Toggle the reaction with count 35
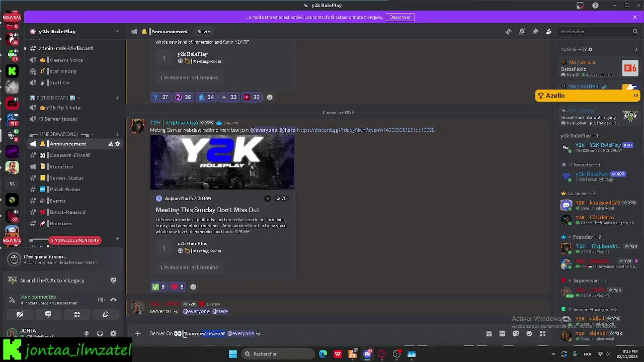 coord(183,97)
